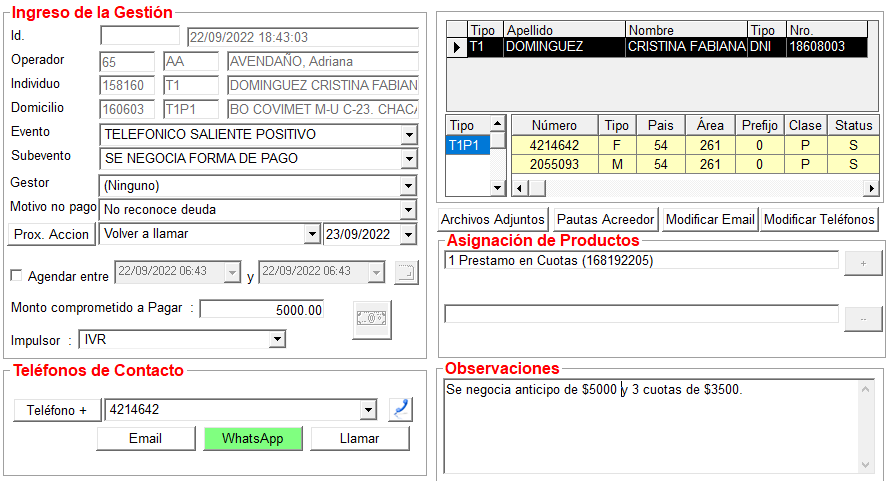Open Pautas Acreedor
Screen dimensions: 892x481
[605, 220]
